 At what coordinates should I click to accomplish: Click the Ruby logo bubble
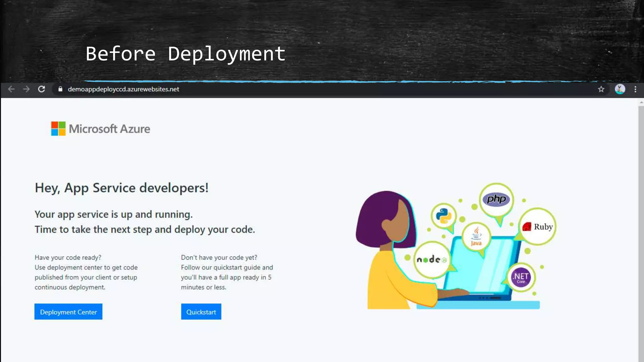(537, 227)
